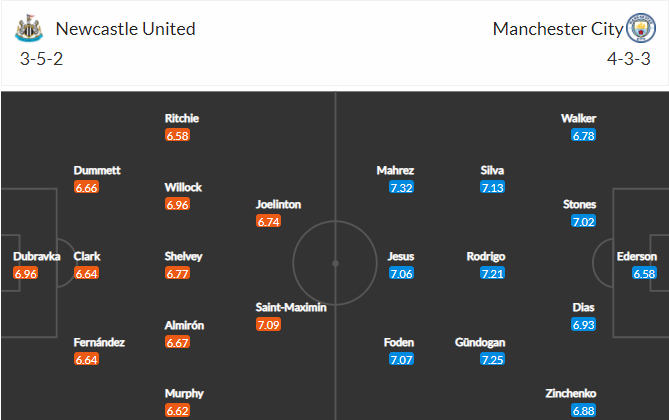This screenshot has height=420, width=669.
Task: Open Joelinton's 6.74 rating badge
Action: point(268,222)
